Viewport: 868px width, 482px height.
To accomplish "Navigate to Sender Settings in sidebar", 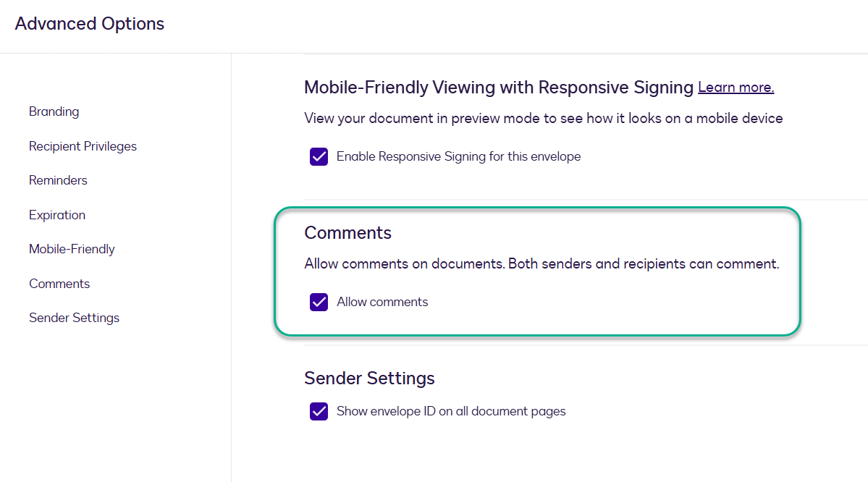I will (74, 318).
